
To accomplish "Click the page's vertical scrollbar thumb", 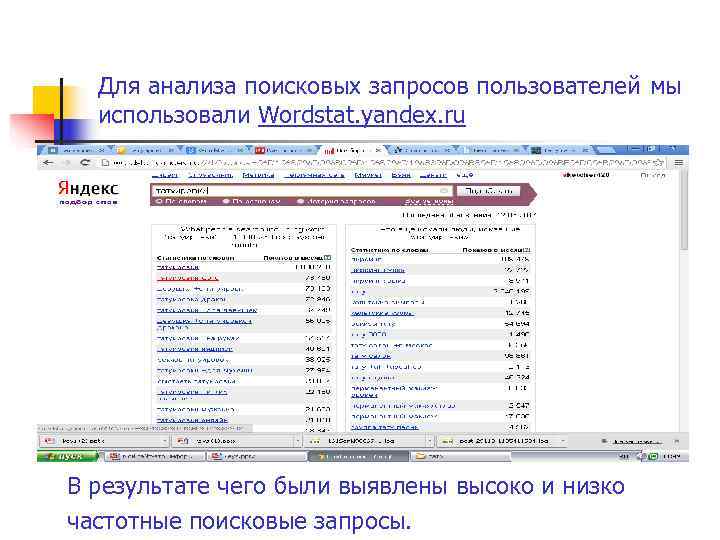I will tap(684, 209).
